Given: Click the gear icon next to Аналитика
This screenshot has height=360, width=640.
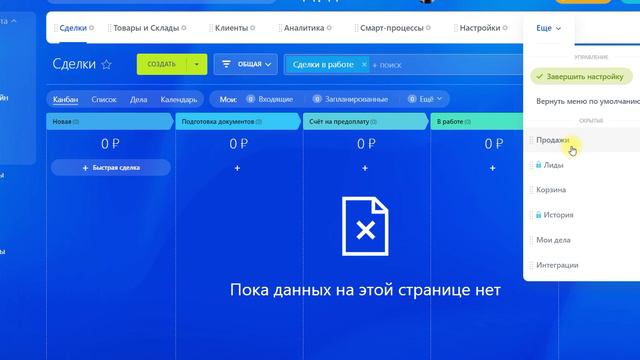Looking at the screenshot, I should coord(329,28).
